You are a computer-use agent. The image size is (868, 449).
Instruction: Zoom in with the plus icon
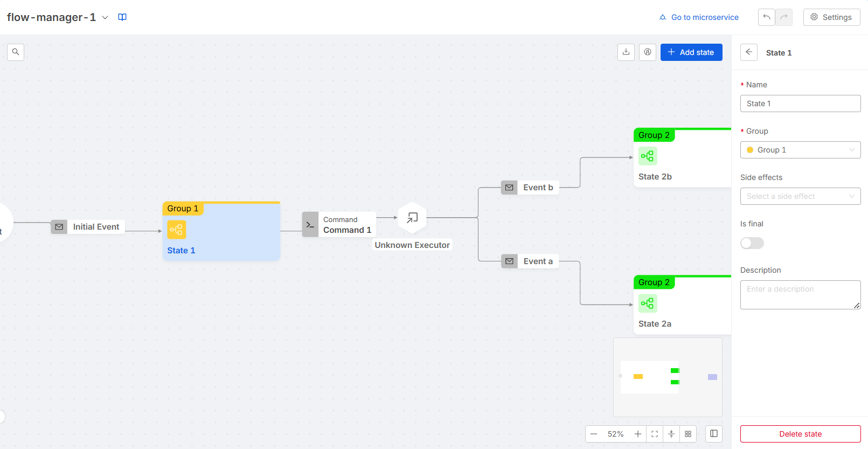point(638,434)
